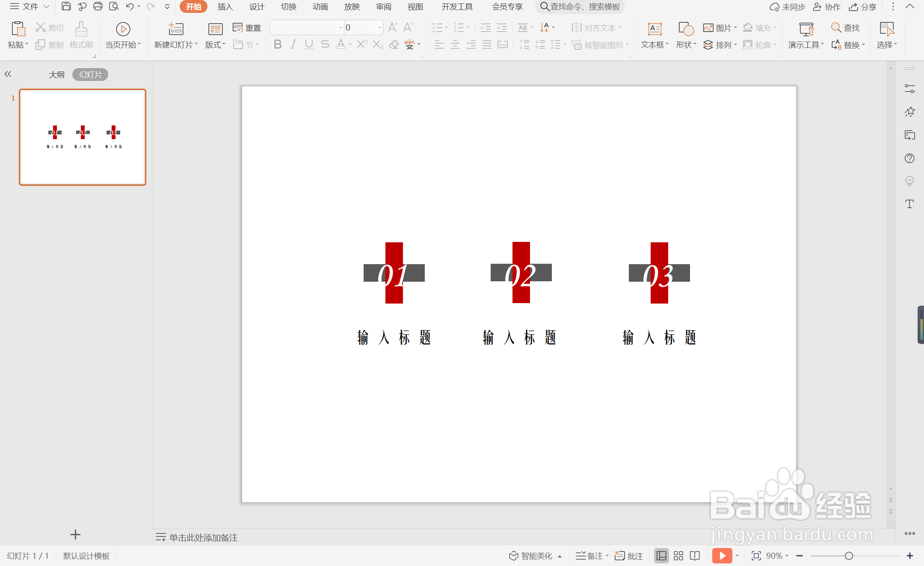Start slideshow with orange play button
This screenshot has height=566, width=924.
[x=722, y=556]
